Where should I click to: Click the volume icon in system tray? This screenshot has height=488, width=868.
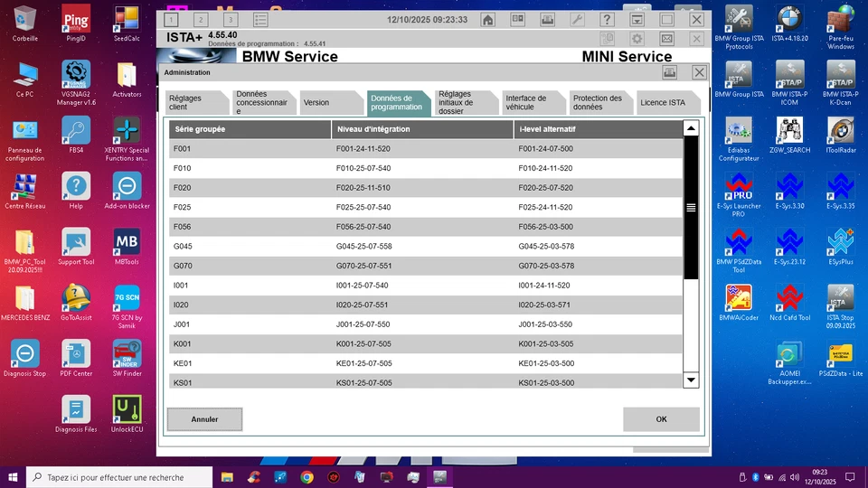795,477
